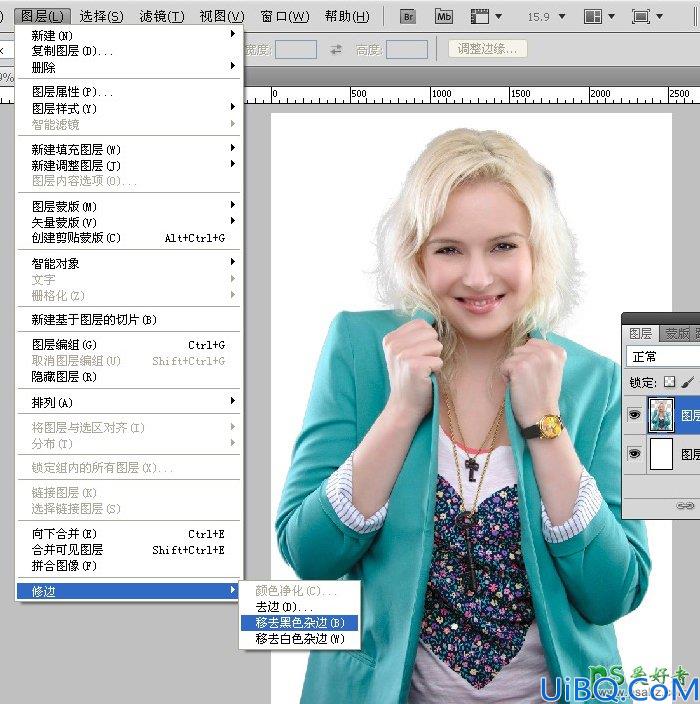Image resolution: width=700 pixels, height=704 pixels.
Task: Choose 图层属性 (P)... menu item
Action: click(x=128, y=92)
